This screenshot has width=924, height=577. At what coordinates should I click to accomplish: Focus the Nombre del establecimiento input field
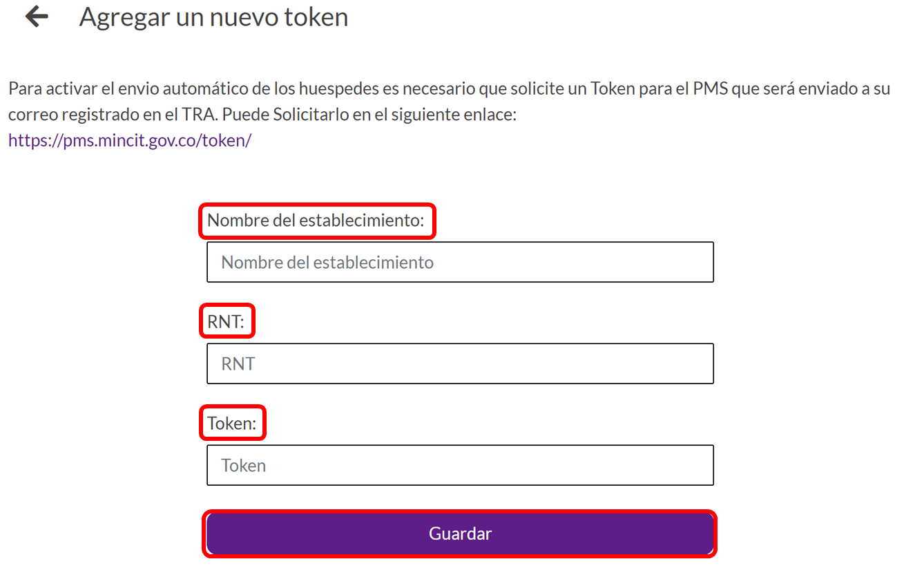460,262
